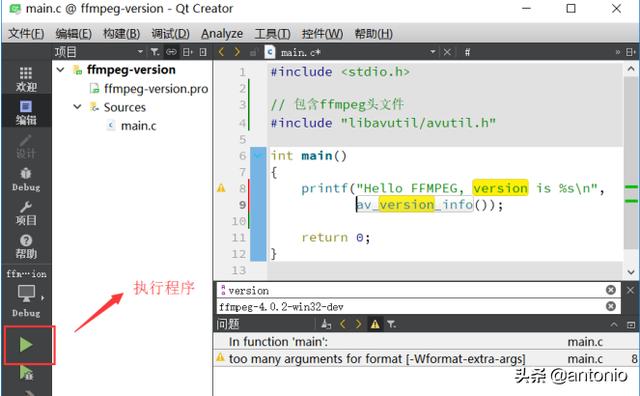Open the 构建(B) menu
Screen dimensions: 640x396
[x=121, y=33]
